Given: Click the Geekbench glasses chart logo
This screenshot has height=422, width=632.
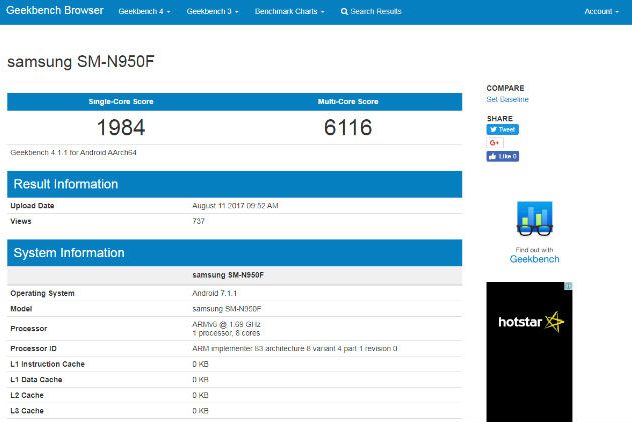Looking at the screenshot, I should [535, 220].
